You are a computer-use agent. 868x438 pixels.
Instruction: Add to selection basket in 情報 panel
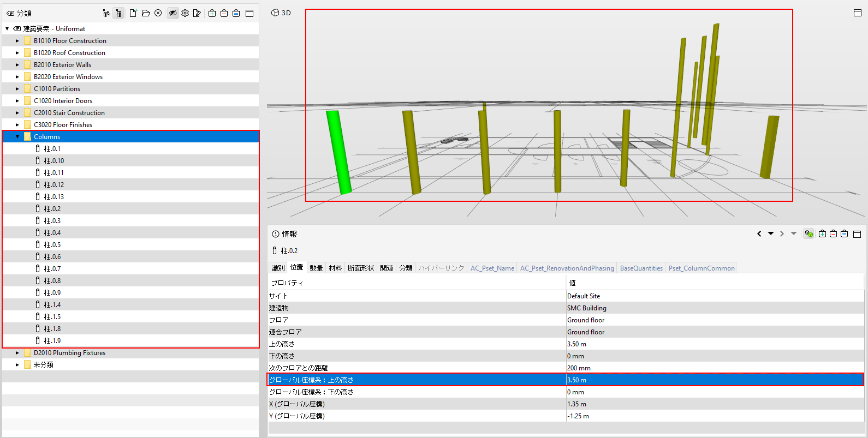click(x=822, y=233)
